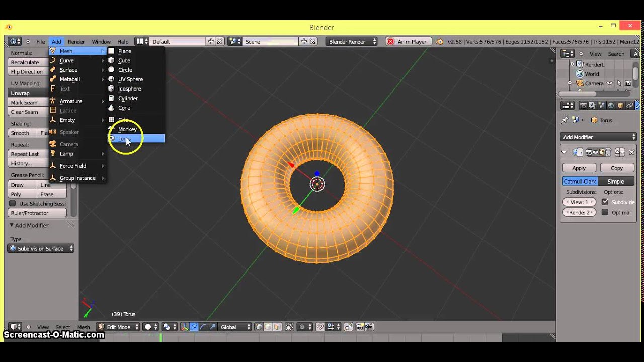Open the Properties editor type selector

click(568, 105)
